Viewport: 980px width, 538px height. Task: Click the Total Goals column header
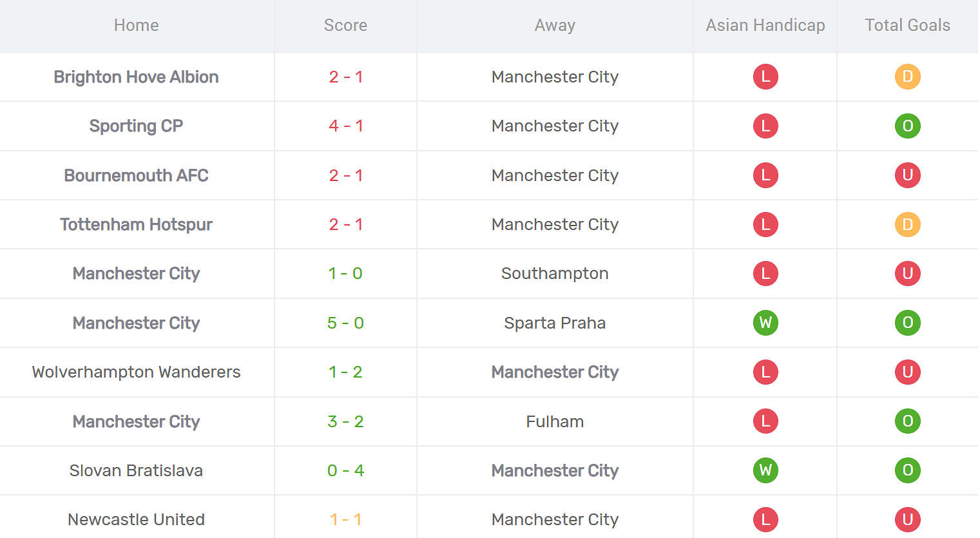click(x=907, y=25)
